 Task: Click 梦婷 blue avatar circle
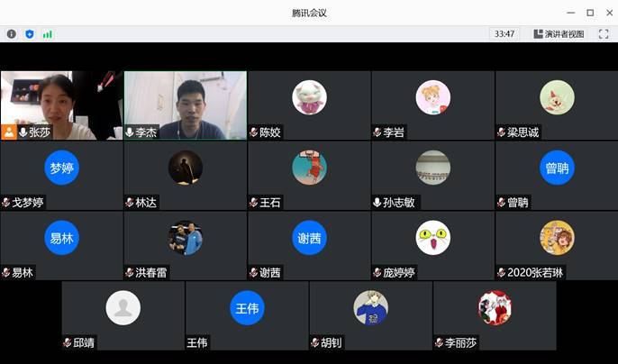tap(61, 168)
